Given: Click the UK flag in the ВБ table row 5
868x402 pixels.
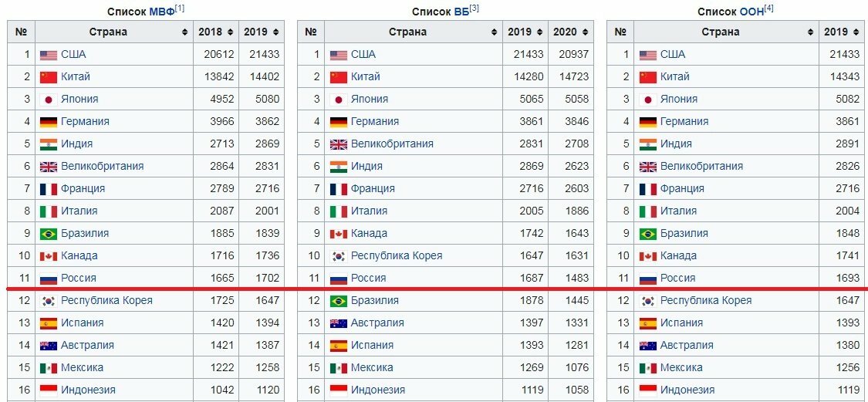Looking at the screenshot, I should pyautogui.click(x=339, y=144).
